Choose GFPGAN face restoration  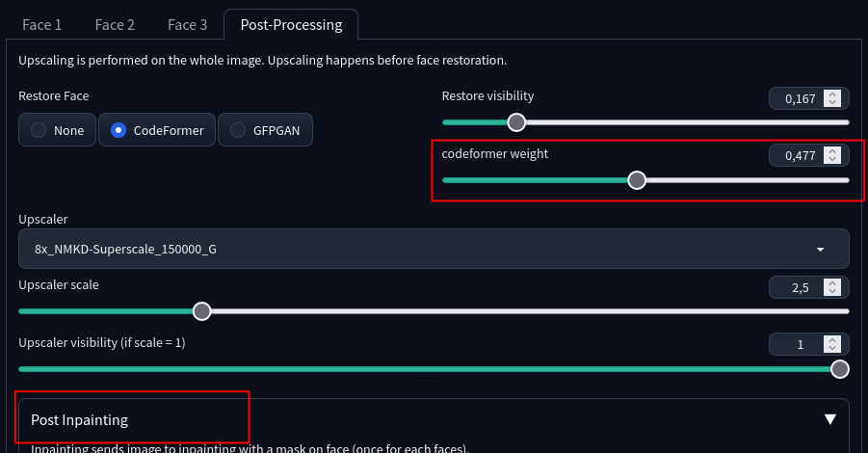[265, 130]
